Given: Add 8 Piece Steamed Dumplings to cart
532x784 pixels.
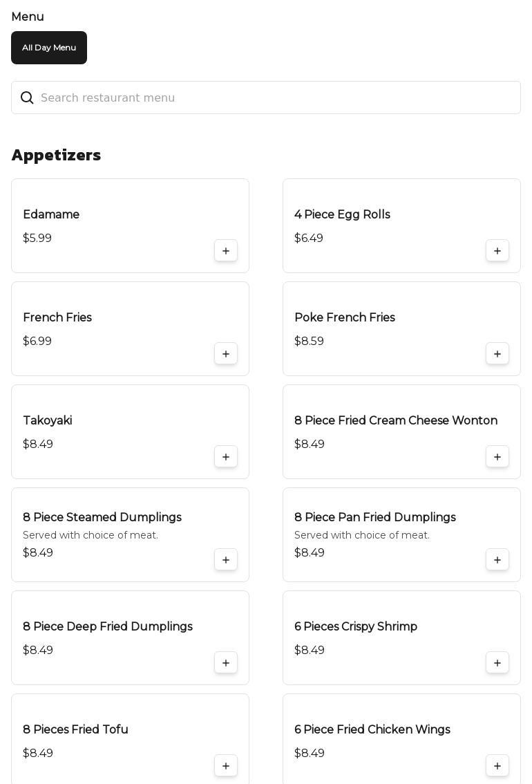Looking at the screenshot, I should (226, 560).
